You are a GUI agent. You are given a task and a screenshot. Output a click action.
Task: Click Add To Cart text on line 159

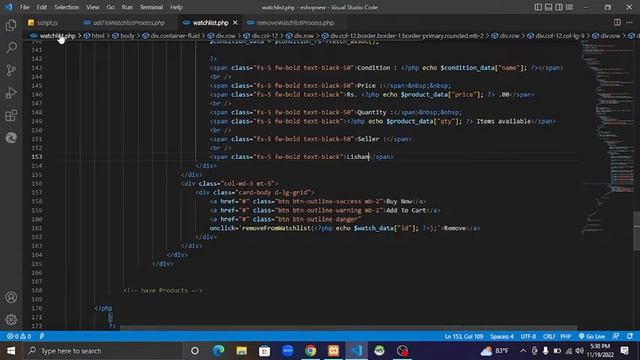click(x=406, y=210)
